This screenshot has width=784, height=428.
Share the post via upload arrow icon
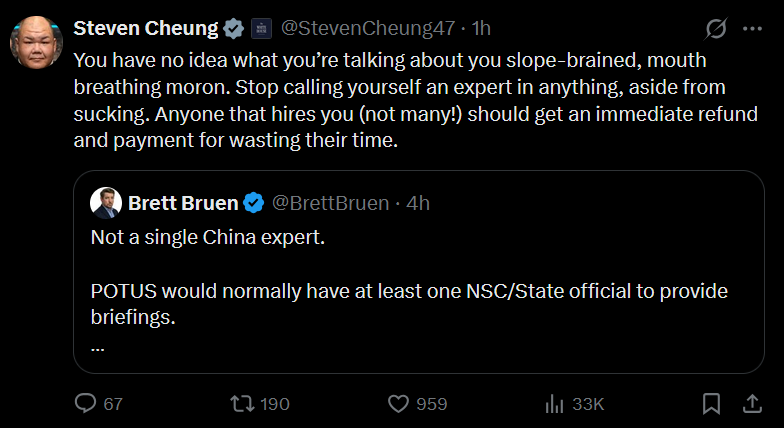click(x=752, y=404)
